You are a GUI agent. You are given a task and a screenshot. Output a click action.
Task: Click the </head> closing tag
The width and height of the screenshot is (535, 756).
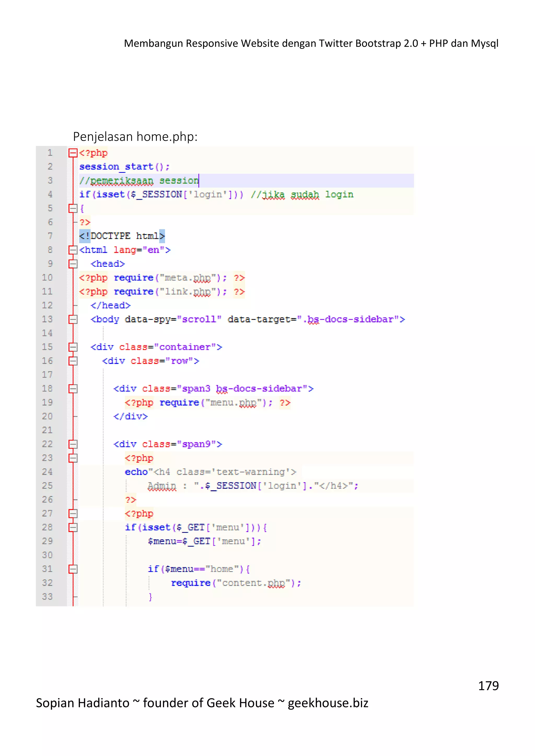click(111, 305)
